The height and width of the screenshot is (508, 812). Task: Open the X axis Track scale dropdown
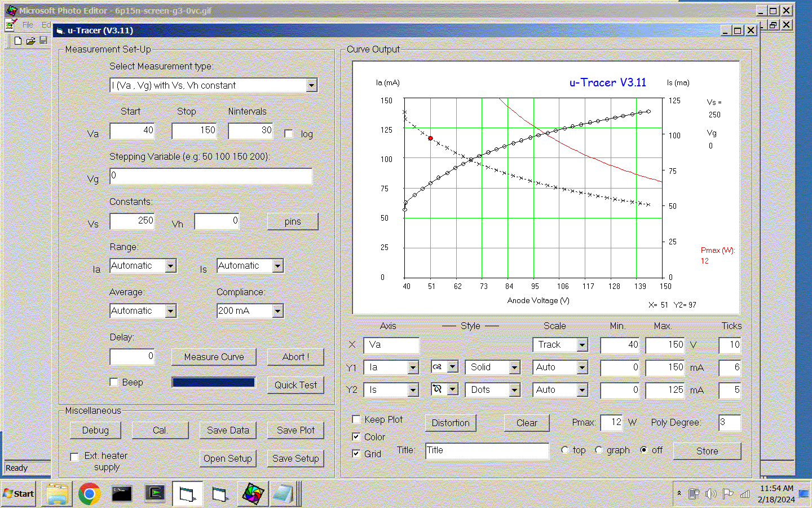(582, 345)
